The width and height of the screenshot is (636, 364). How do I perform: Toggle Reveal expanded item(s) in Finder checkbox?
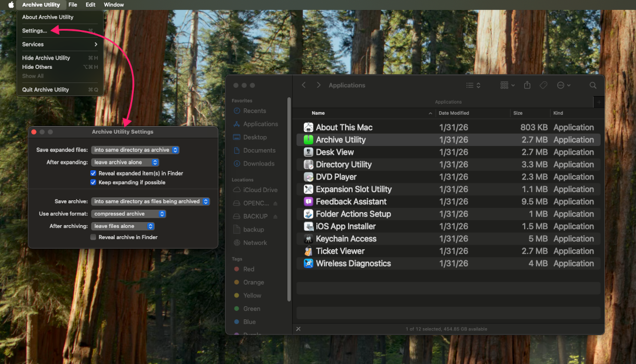point(93,173)
